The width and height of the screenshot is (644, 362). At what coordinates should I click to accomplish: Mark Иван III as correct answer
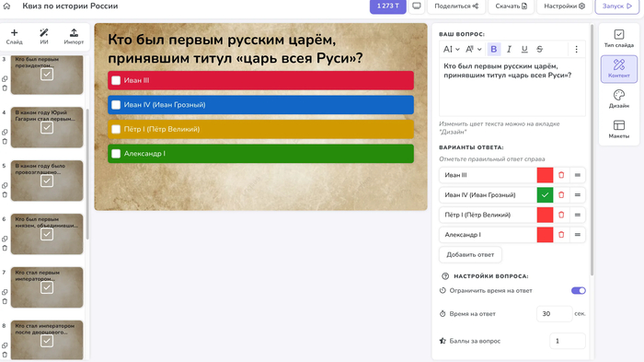(545, 175)
